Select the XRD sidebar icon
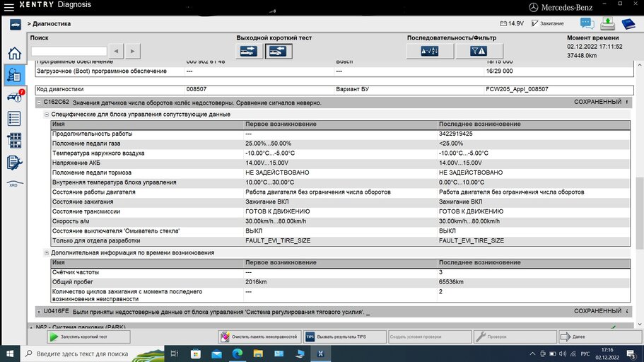Image resolution: width=644 pixels, height=362 pixels. tap(14, 184)
